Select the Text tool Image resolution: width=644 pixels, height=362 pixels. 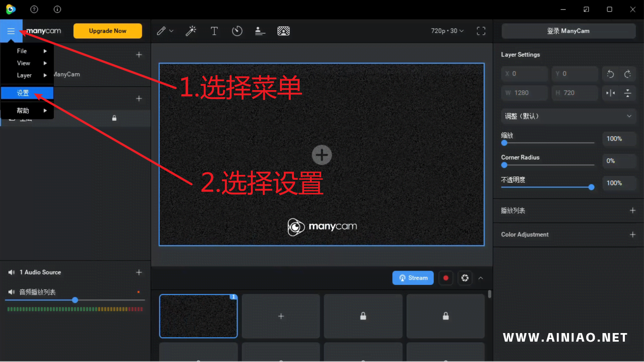click(x=214, y=31)
